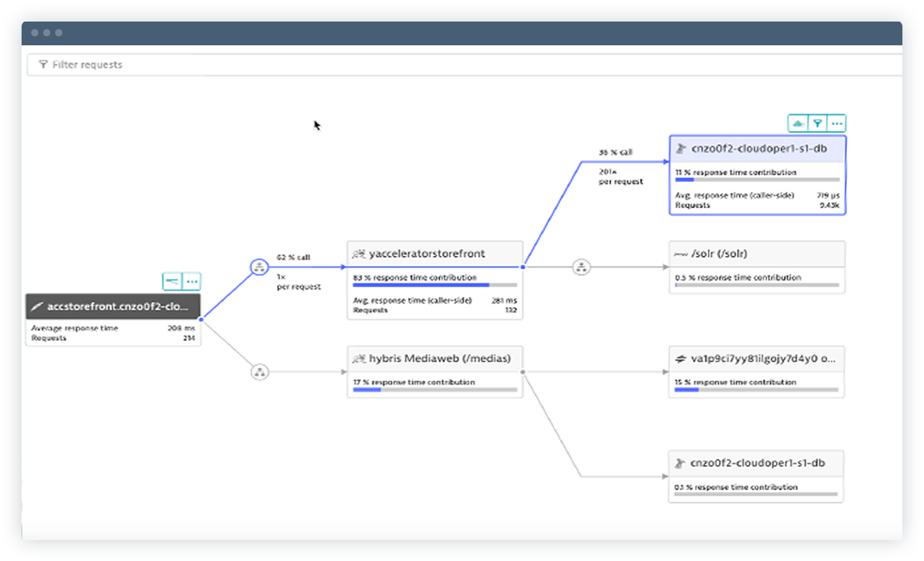Open the ellipsis menu on accstorefront node

pos(191,281)
